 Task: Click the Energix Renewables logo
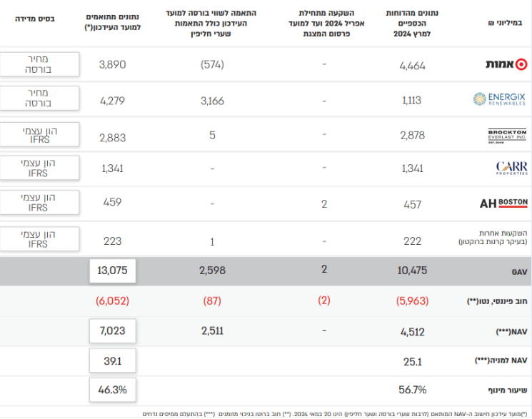(x=499, y=99)
